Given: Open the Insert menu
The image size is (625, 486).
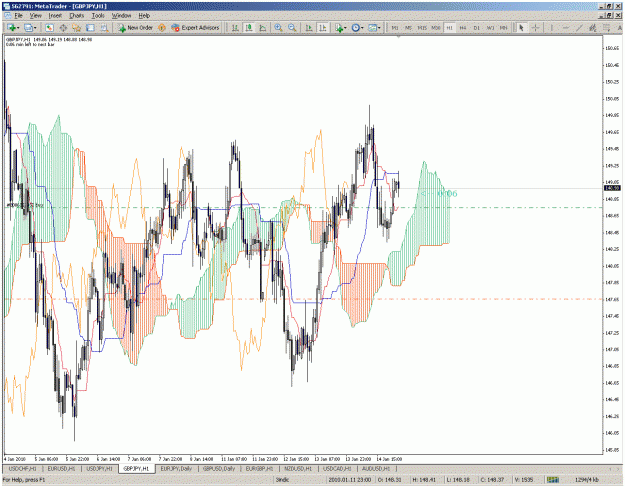Looking at the screenshot, I should [55, 16].
